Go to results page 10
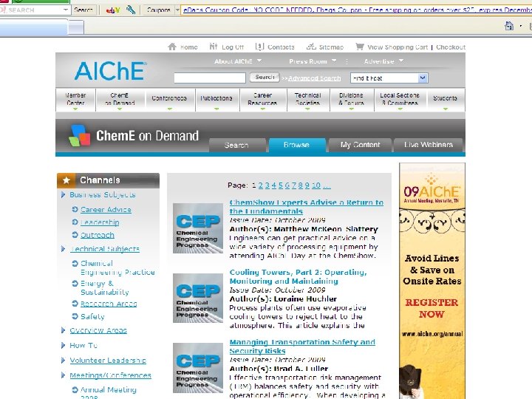Screen dimensions: 532x399 tap(316, 185)
